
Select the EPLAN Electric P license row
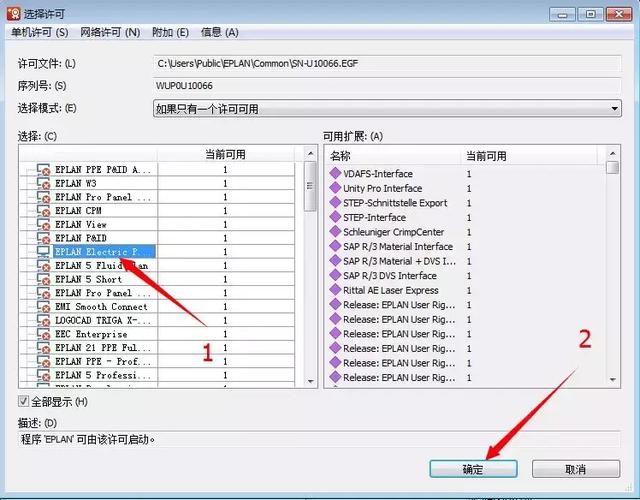104,251
